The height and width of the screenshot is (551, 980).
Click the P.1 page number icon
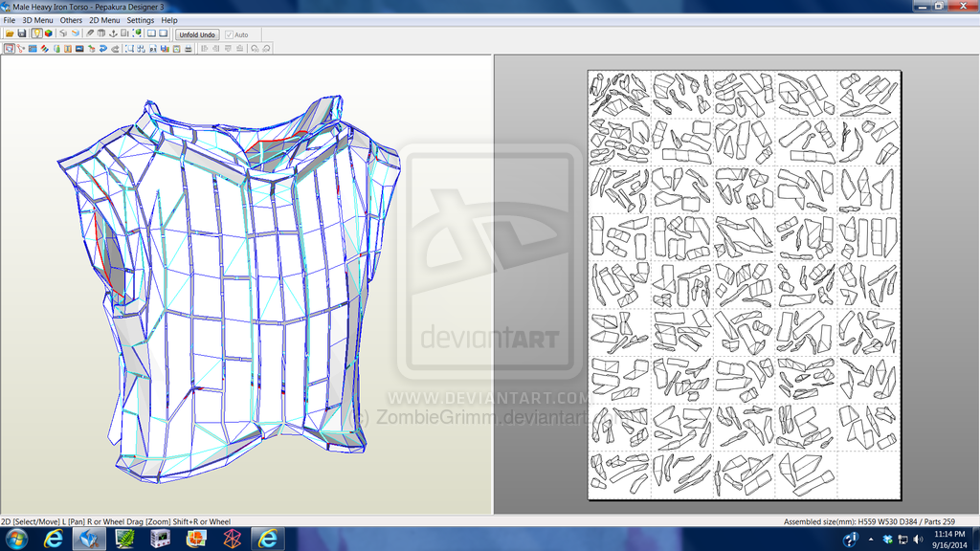153,48
